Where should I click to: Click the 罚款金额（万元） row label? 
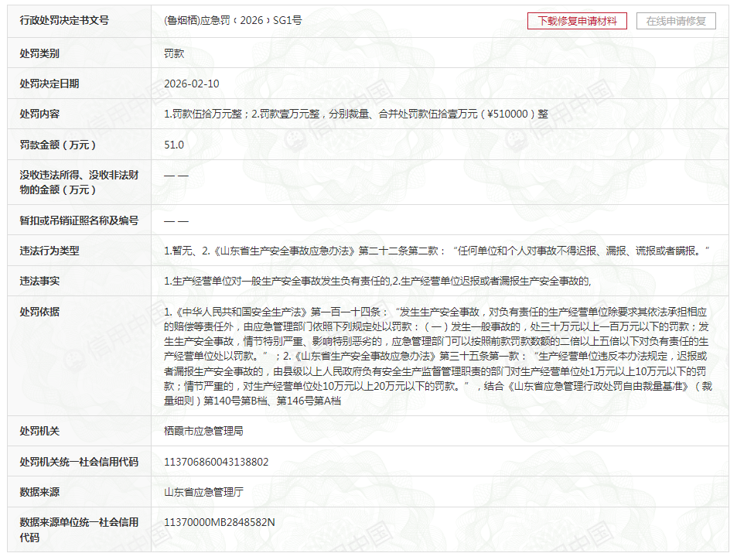pos(60,145)
